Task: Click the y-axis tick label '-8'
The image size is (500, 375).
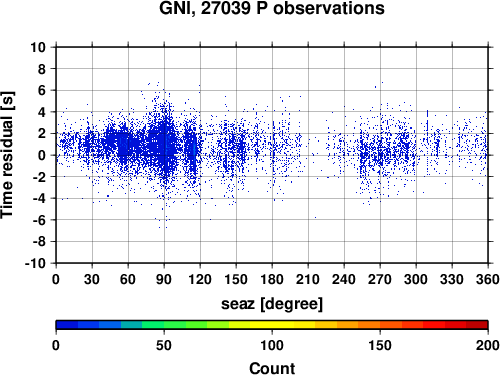Action: tap(39, 242)
